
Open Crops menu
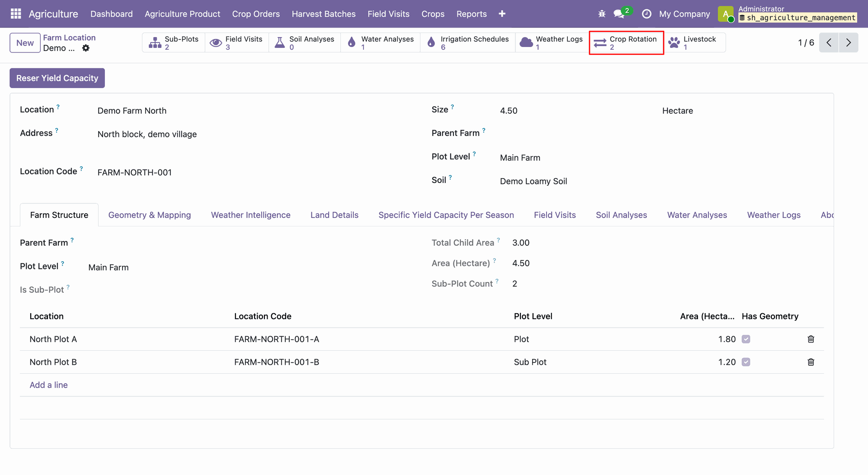tap(433, 14)
